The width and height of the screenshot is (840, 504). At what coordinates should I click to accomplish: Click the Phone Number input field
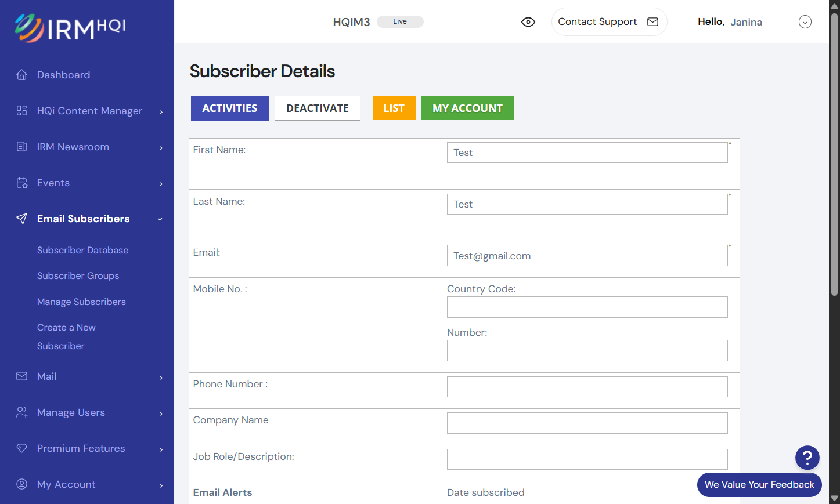point(587,387)
